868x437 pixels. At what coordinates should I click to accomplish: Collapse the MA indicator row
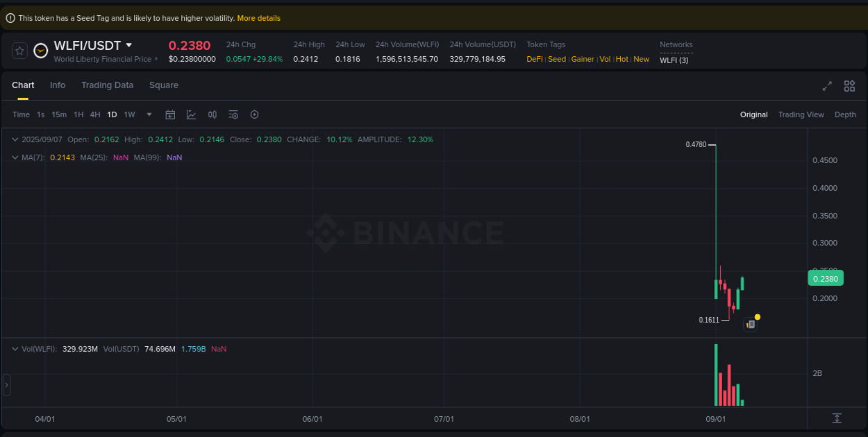(x=15, y=157)
